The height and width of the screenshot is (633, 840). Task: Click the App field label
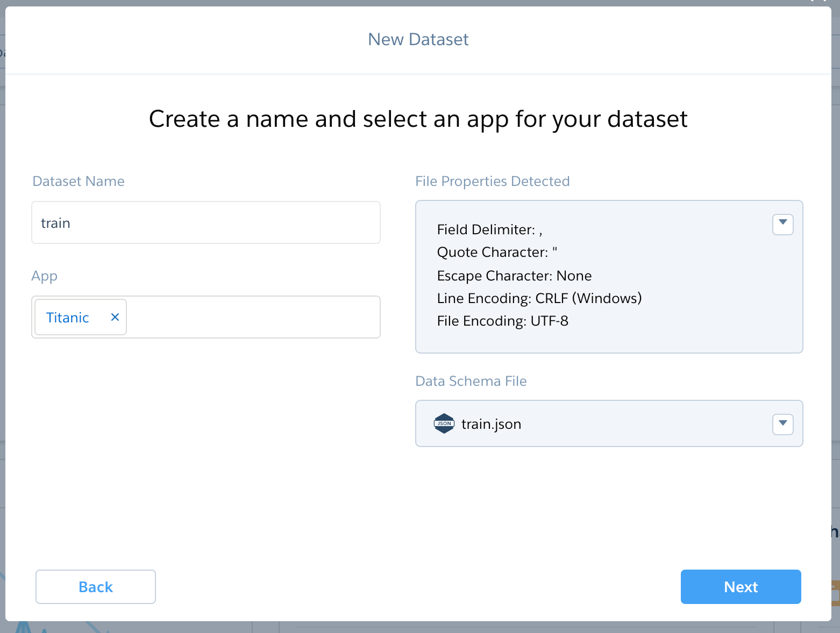44,276
